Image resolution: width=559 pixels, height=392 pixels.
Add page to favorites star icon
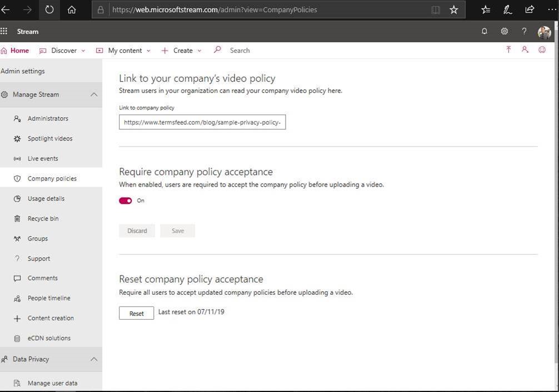coord(454,9)
